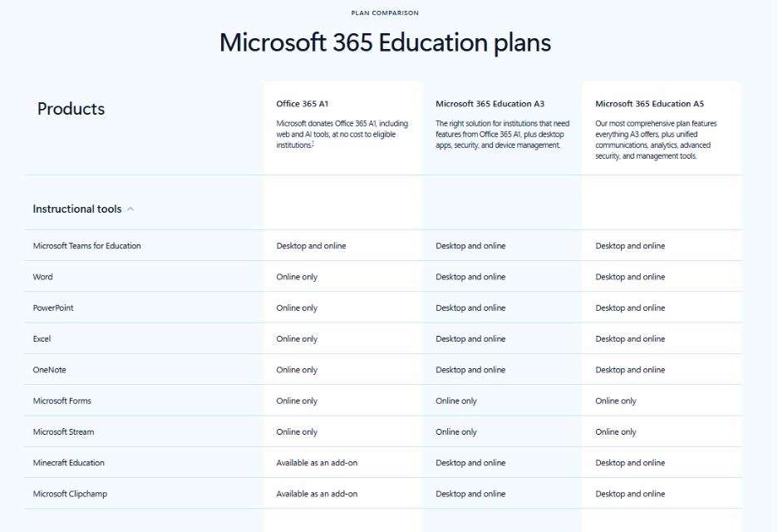
Task: Click the 'PowerPoint' row label
Action: [53, 308]
